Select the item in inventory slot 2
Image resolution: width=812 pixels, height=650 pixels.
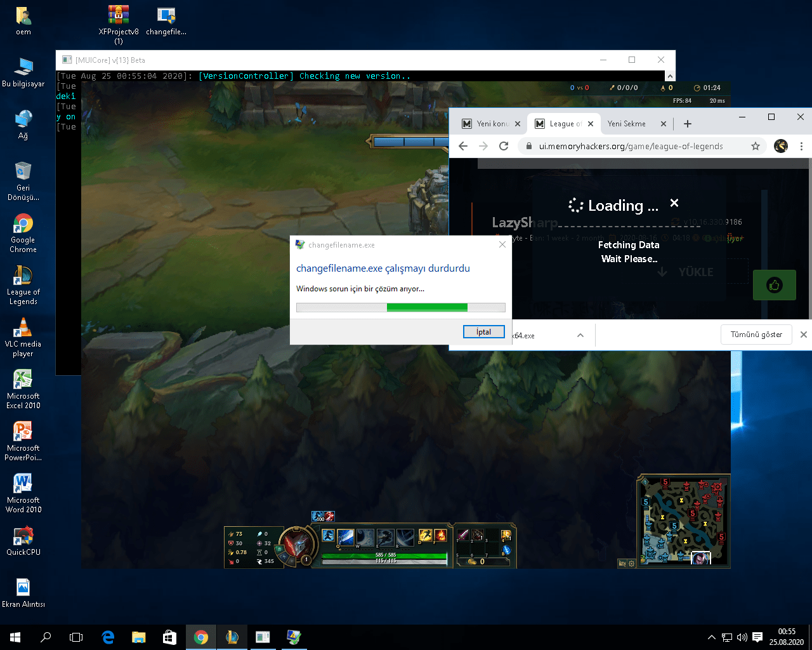[478, 535]
